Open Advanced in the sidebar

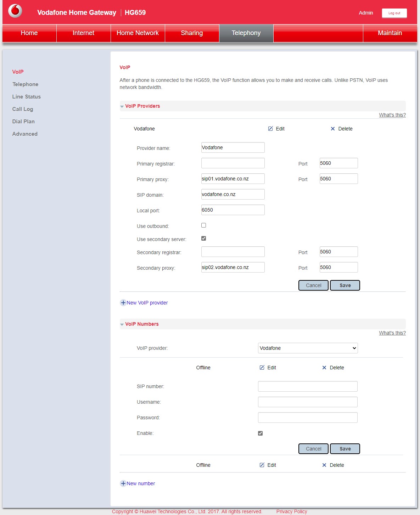click(25, 134)
